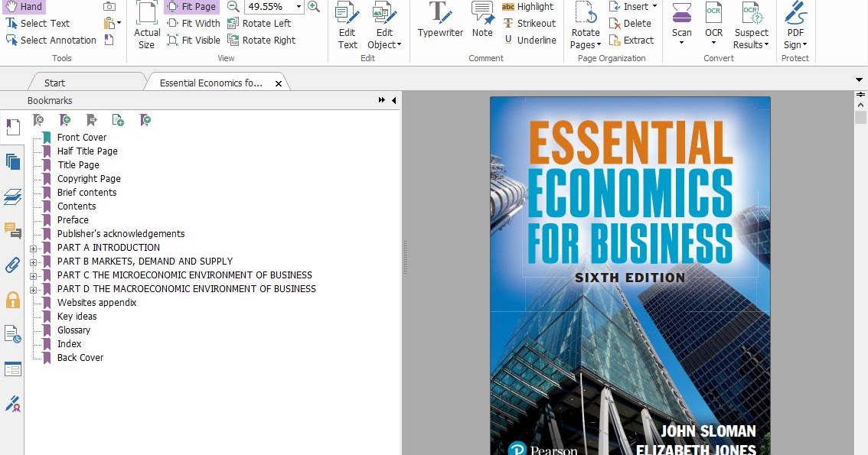Click the add new bookmark icon
Screen dimensions: 868x455
pyautogui.click(x=65, y=120)
